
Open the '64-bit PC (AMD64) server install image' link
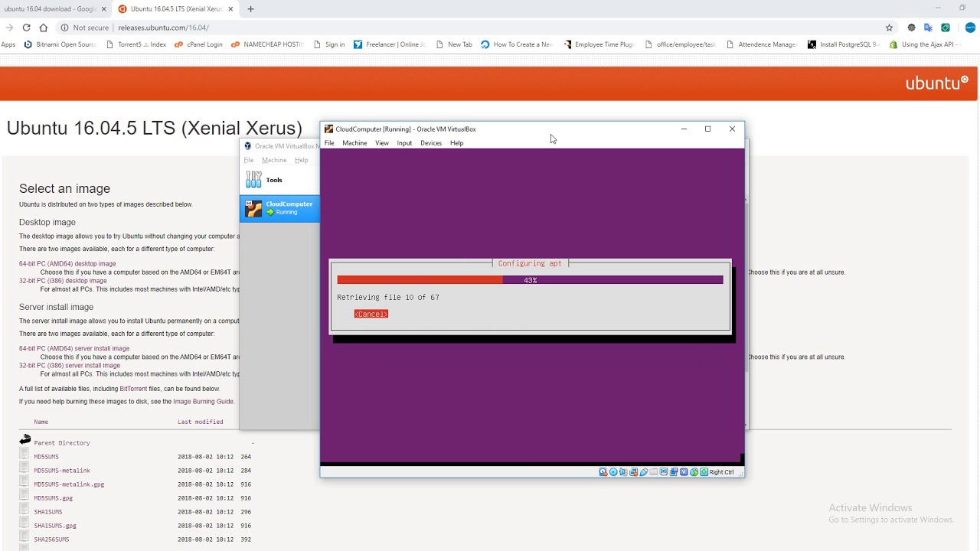point(74,348)
